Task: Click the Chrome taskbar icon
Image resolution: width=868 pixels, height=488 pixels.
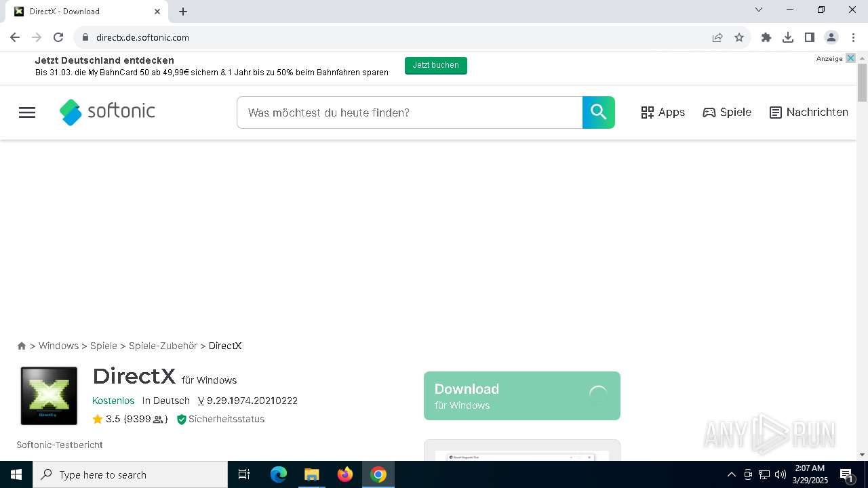Action: pyautogui.click(x=378, y=474)
